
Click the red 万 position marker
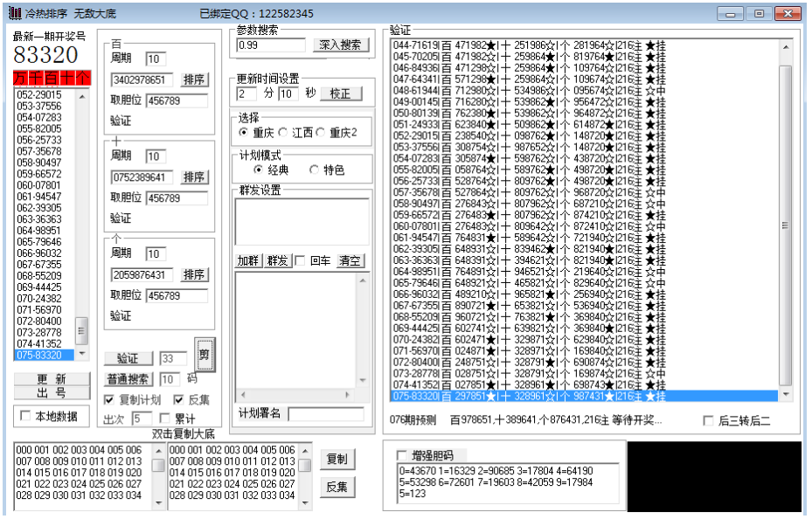click(18, 77)
